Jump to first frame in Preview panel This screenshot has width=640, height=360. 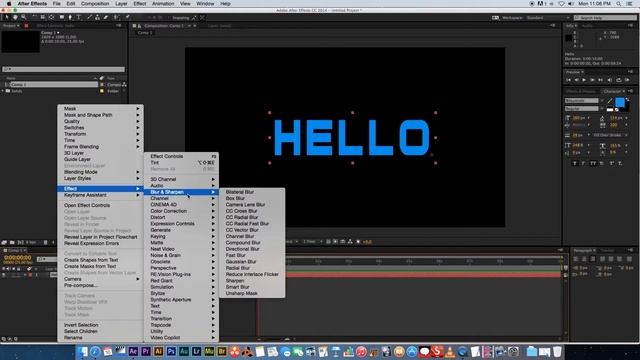[x=568, y=80]
